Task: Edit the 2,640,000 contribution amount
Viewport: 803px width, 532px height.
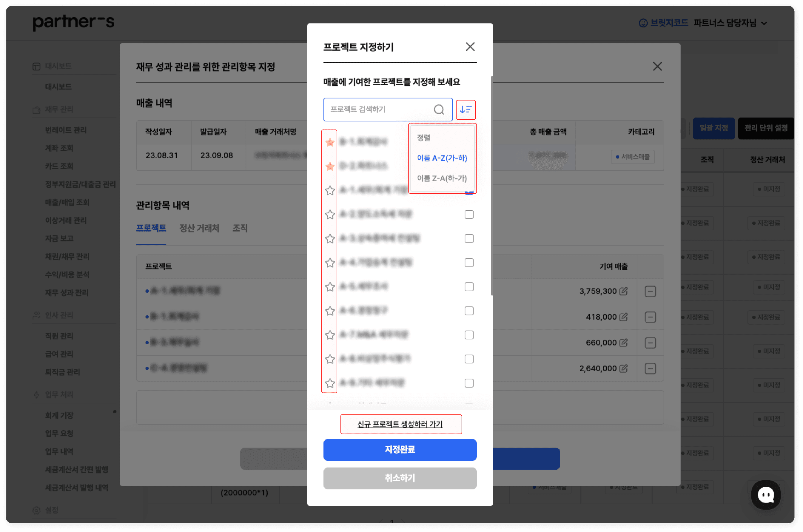Action: pyautogui.click(x=623, y=368)
